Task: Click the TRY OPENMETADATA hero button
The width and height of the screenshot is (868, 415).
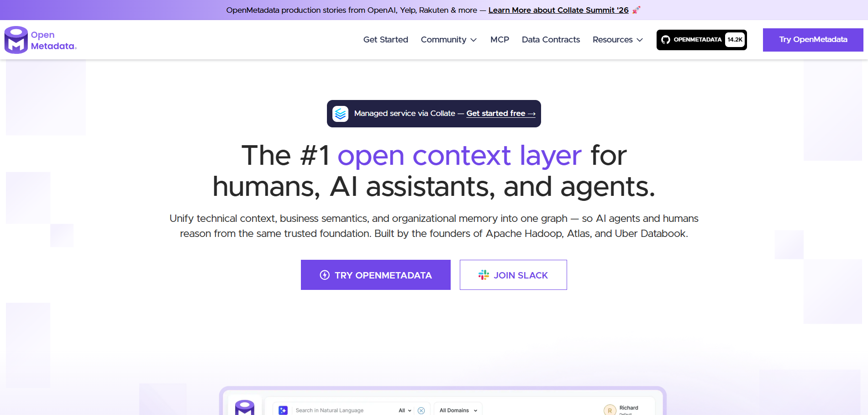Action: 375,275
